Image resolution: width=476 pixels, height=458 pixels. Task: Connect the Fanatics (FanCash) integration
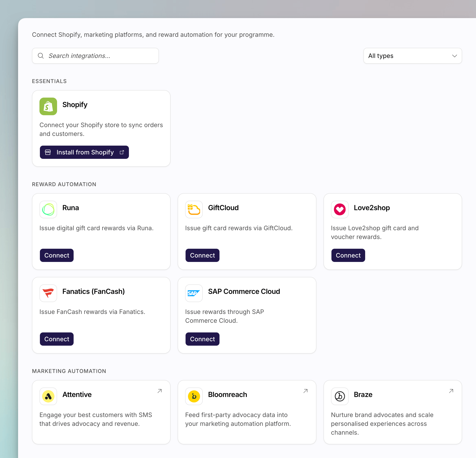click(57, 339)
